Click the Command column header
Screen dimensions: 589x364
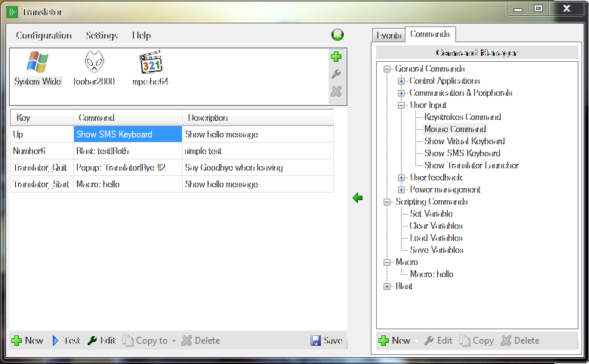tap(128, 118)
